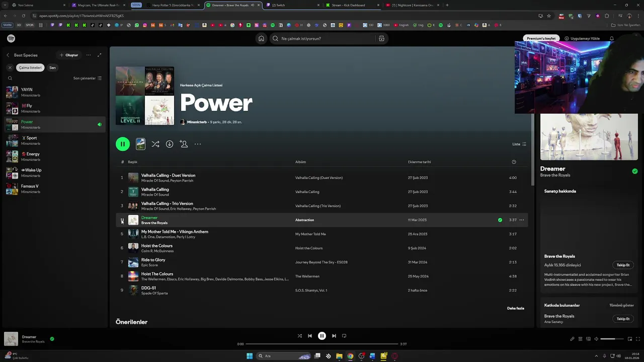Open the play queue icon
This screenshot has height=362, width=644.
click(x=580, y=339)
